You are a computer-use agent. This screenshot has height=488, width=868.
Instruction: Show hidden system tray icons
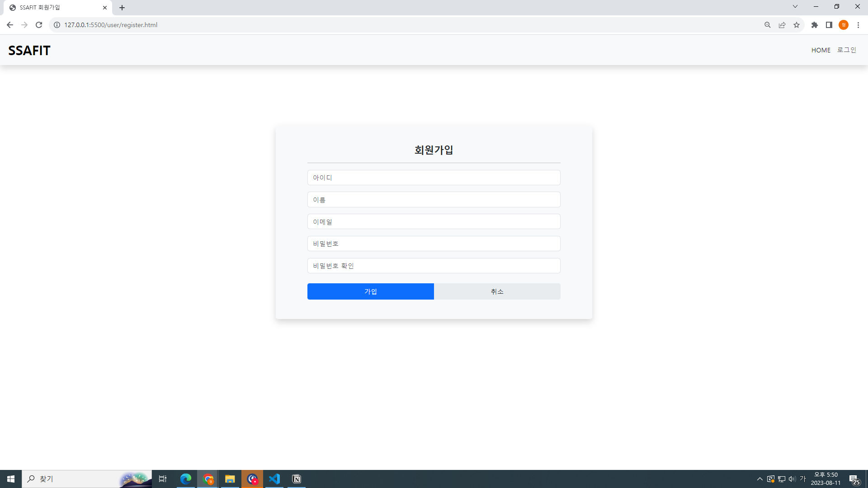(x=760, y=479)
